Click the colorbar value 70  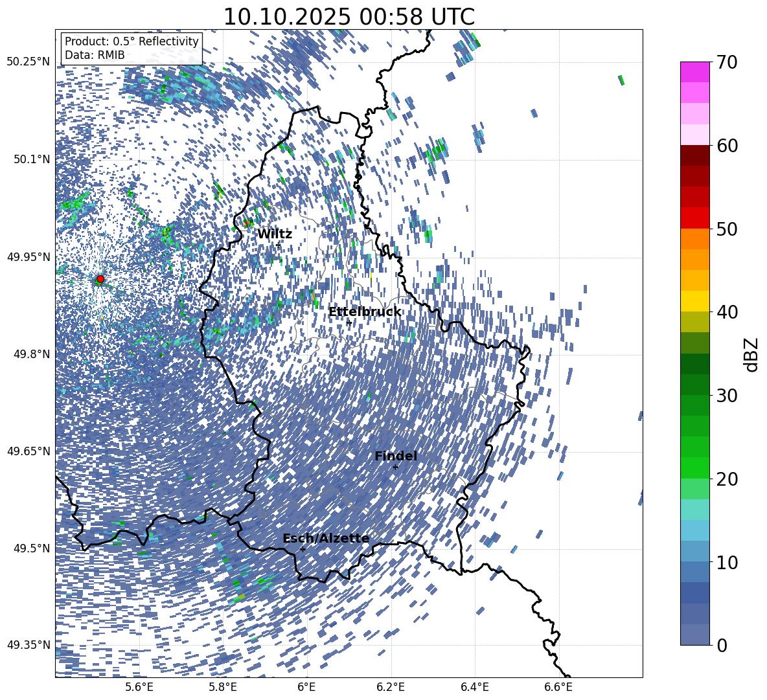(727, 63)
